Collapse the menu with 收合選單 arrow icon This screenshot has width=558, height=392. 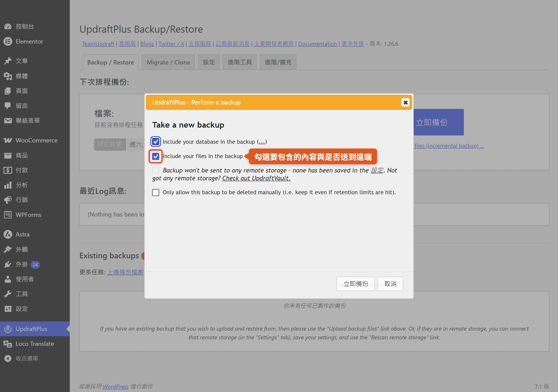(8, 358)
